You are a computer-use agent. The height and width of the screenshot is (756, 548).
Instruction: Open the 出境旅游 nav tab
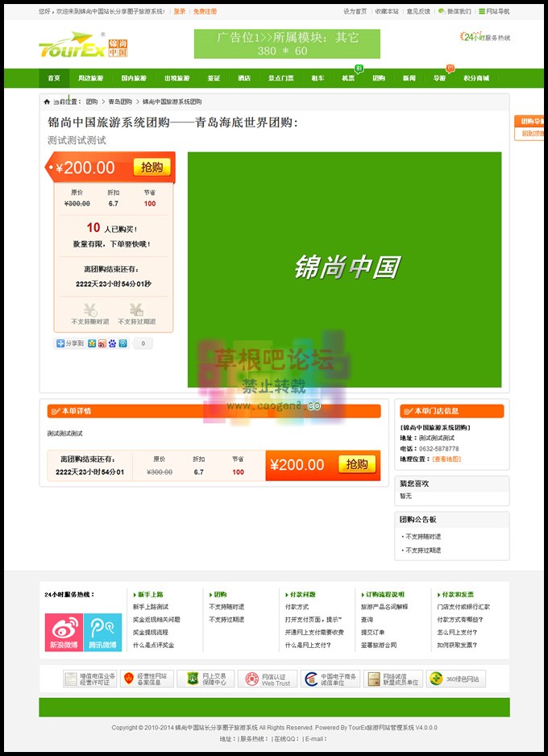[176, 78]
